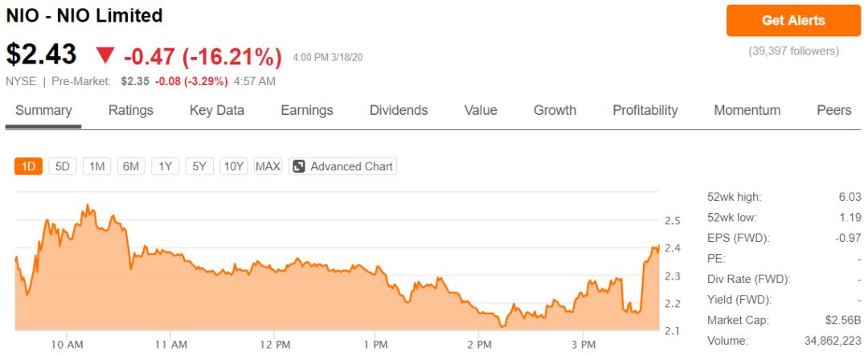Open the Summary tab
The width and height of the screenshot is (868, 356).
(43, 111)
